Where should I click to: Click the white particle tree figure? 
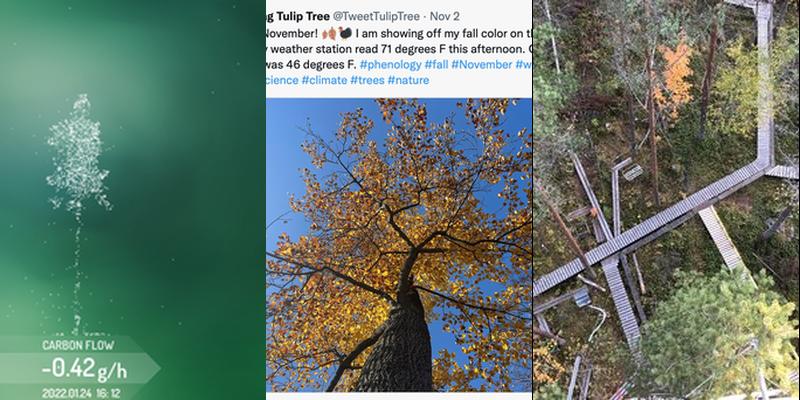click(78, 153)
